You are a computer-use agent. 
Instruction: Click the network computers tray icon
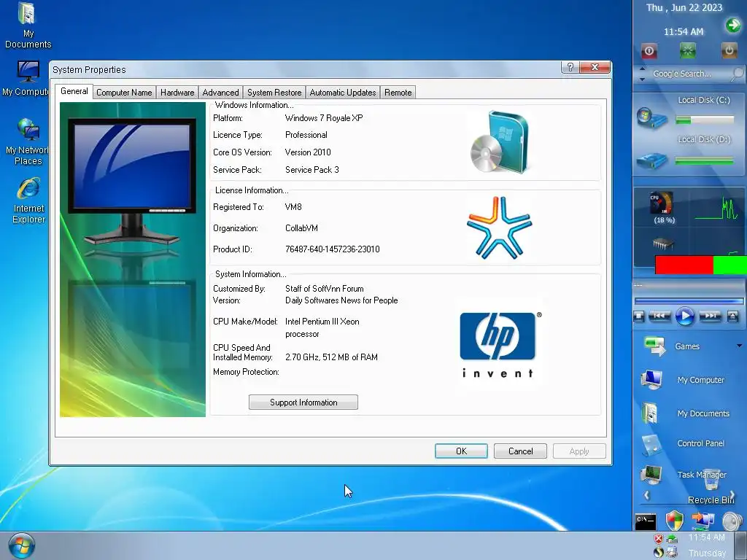(x=672, y=553)
